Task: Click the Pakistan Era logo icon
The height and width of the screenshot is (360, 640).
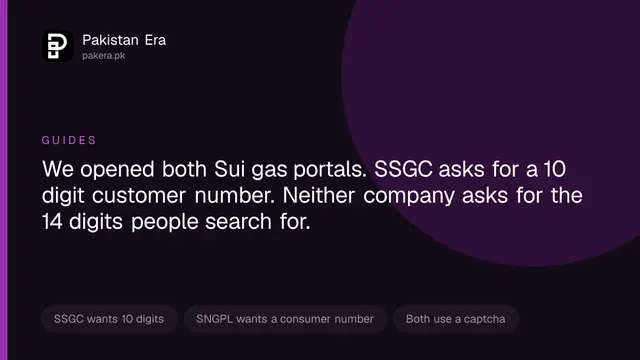Action: (57, 46)
